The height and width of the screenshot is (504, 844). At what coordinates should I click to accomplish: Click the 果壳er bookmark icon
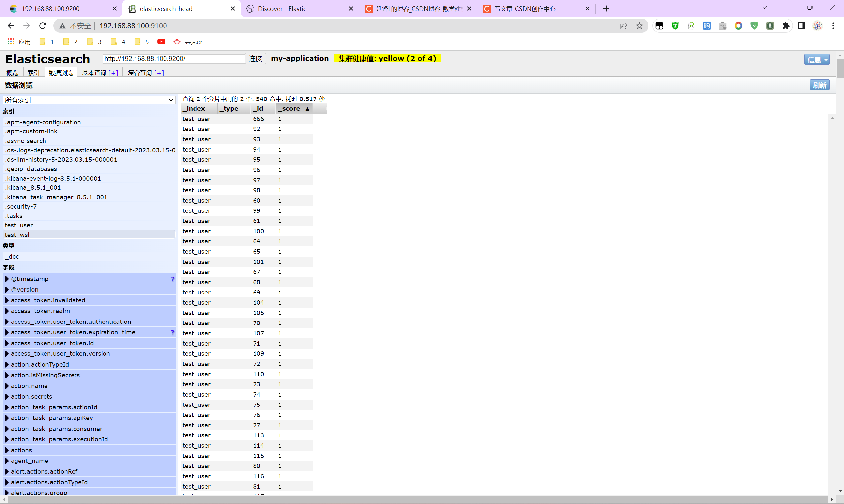click(177, 42)
